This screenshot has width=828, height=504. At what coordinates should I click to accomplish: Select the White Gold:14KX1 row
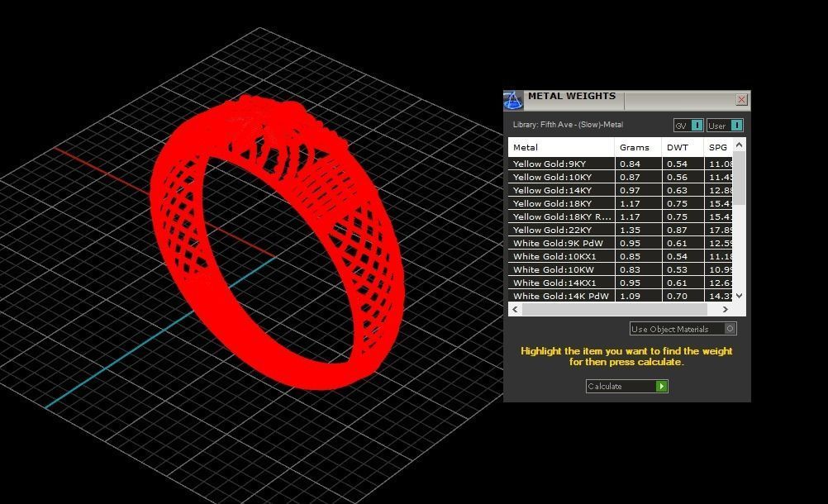pyautogui.click(x=621, y=283)
